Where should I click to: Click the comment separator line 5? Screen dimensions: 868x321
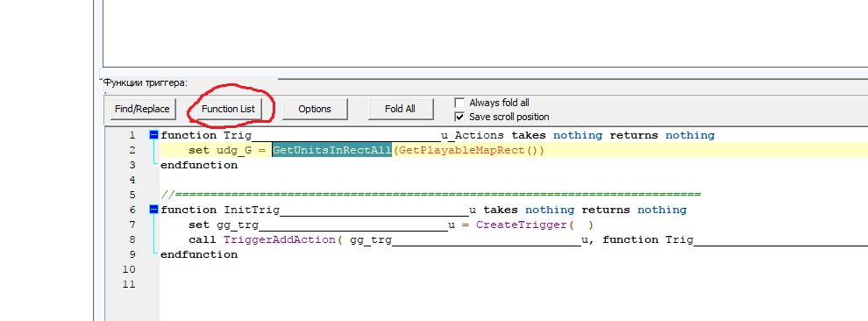coord(430,195)
